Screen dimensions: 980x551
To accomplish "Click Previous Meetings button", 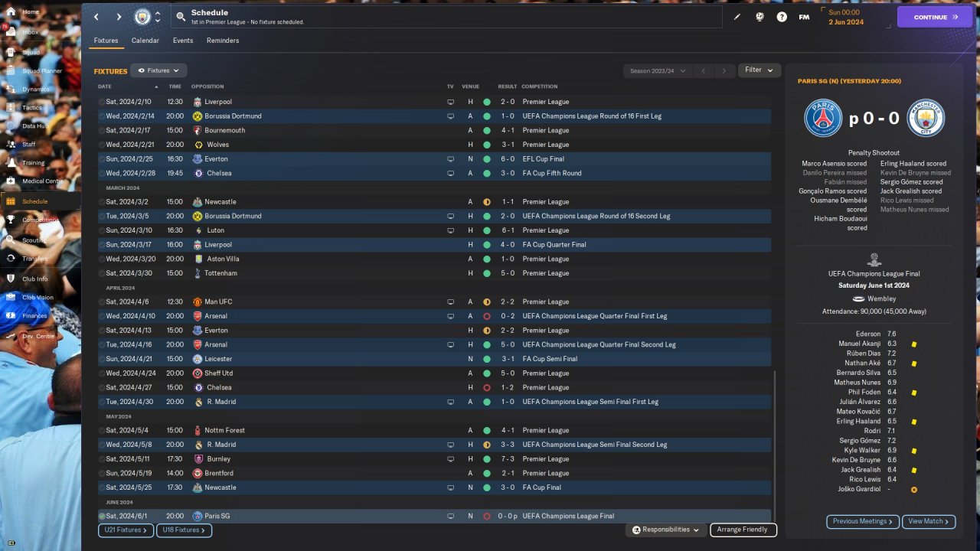I will click(862, 521).
